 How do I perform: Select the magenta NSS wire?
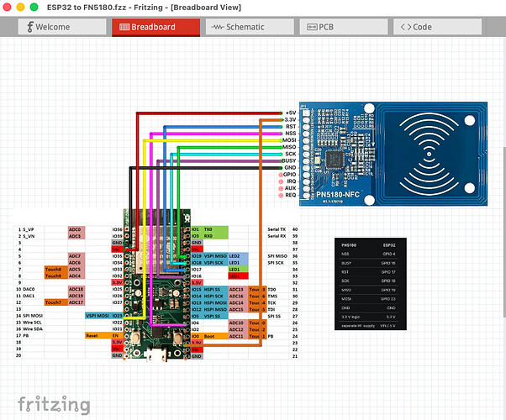216,134
